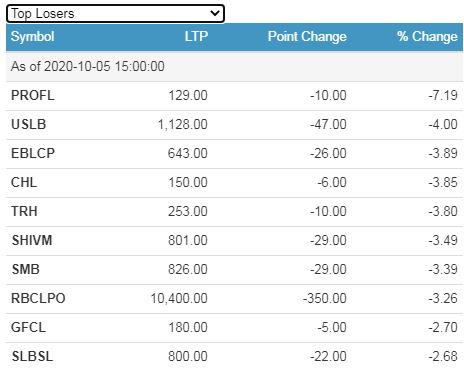
Task: Click the dropdown chevron arrow
Action: tap(215, 13)
